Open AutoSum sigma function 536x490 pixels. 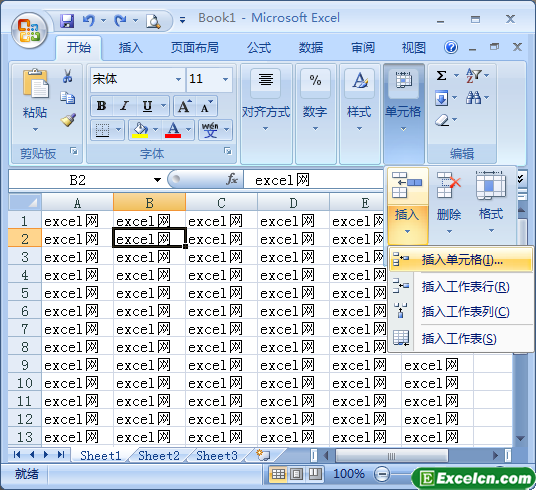pos(441,75)
